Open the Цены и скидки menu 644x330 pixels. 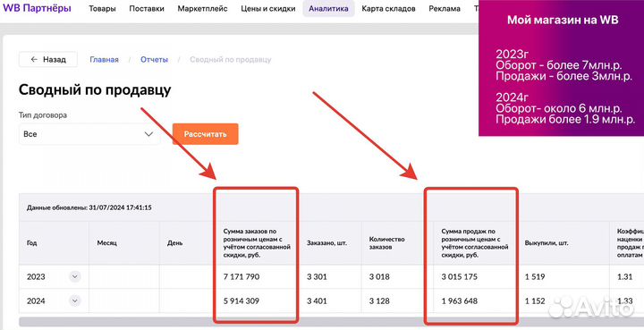[x=267, y=9]
